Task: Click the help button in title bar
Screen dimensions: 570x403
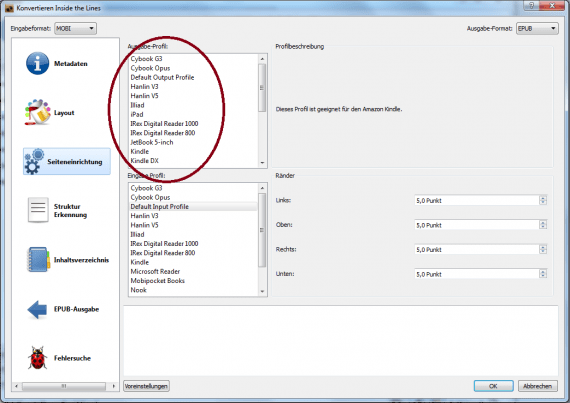Action: (x=531, y=5)
